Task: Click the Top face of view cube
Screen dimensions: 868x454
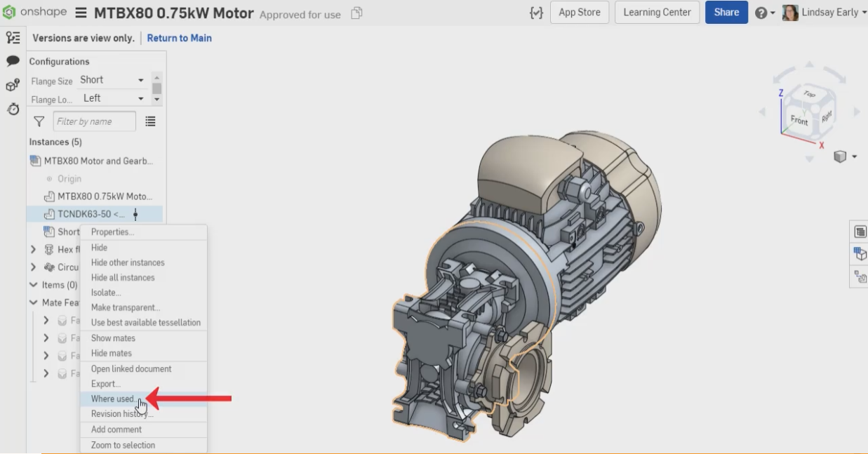Action: click(x=809, y=94)
